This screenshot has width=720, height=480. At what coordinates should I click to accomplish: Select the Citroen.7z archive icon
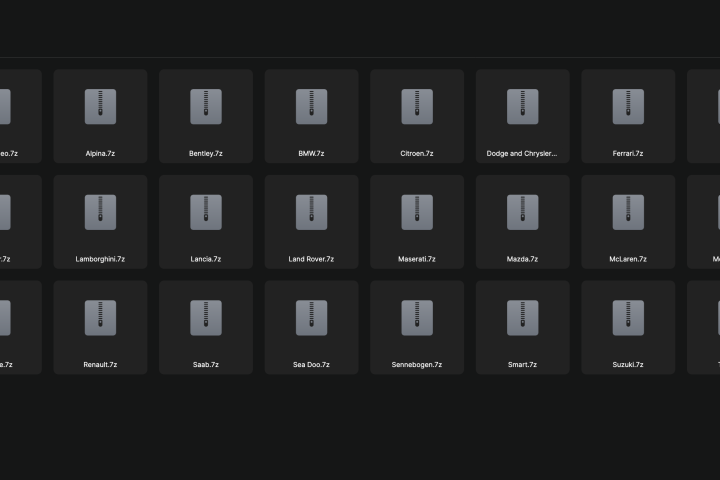[x=417, y=107]
